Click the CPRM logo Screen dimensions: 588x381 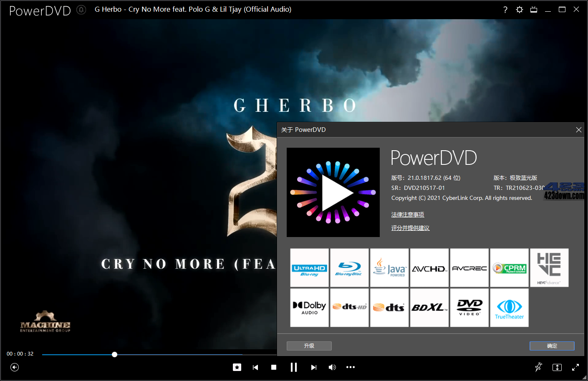pyautogui.click(x=510, y=268)
